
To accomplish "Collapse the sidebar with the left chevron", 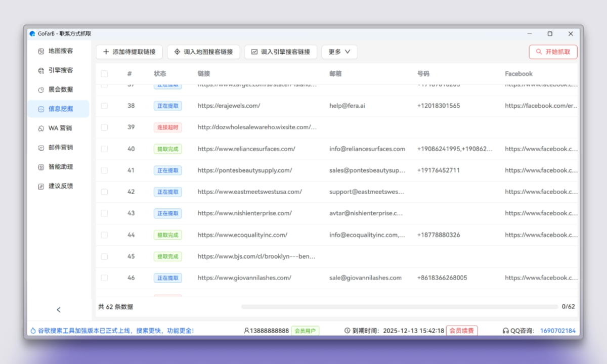I will [x=59, y=309].
